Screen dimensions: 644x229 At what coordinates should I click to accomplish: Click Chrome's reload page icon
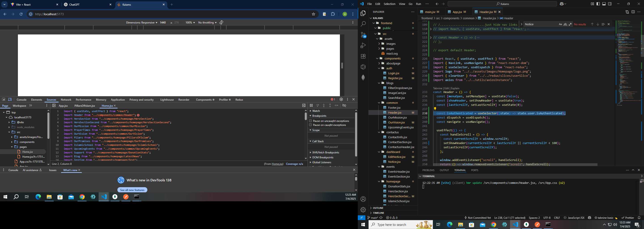point(21,14)
